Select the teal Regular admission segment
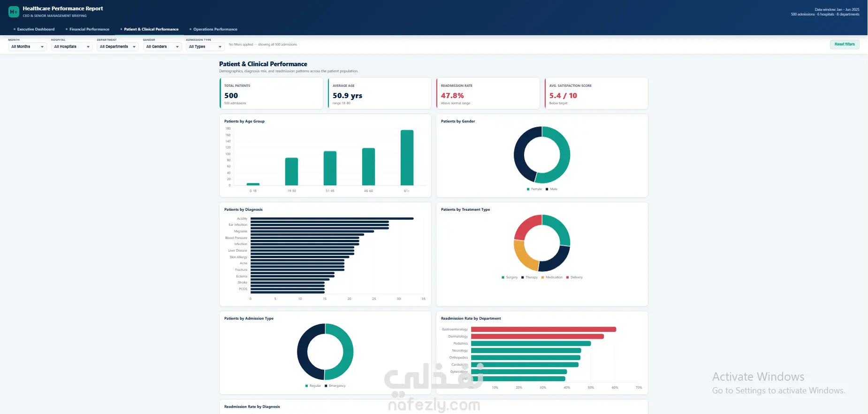Viewport: 868px width, 414px height. click(348, 352)
